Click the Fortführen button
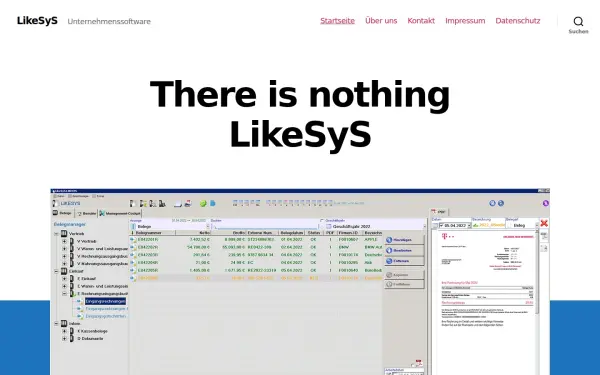This screenshot has height=375, width=600. 404,285
